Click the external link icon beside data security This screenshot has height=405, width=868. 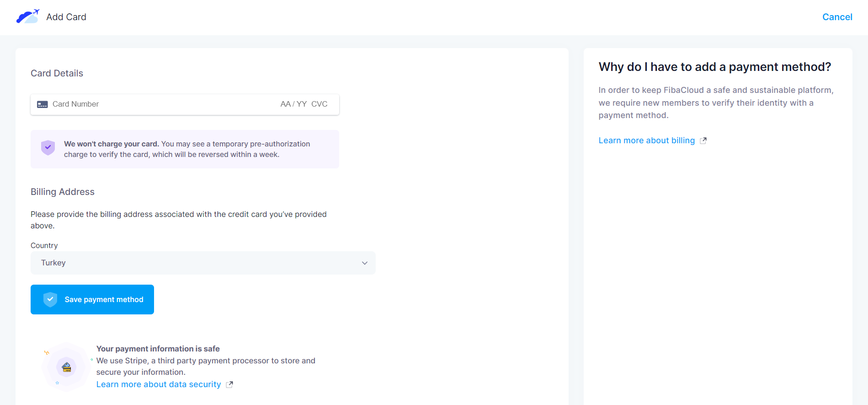tap(229, 384)
